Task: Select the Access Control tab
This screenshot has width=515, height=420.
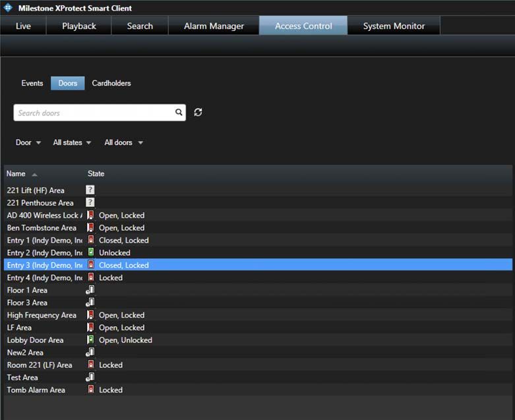Action: 303,26
